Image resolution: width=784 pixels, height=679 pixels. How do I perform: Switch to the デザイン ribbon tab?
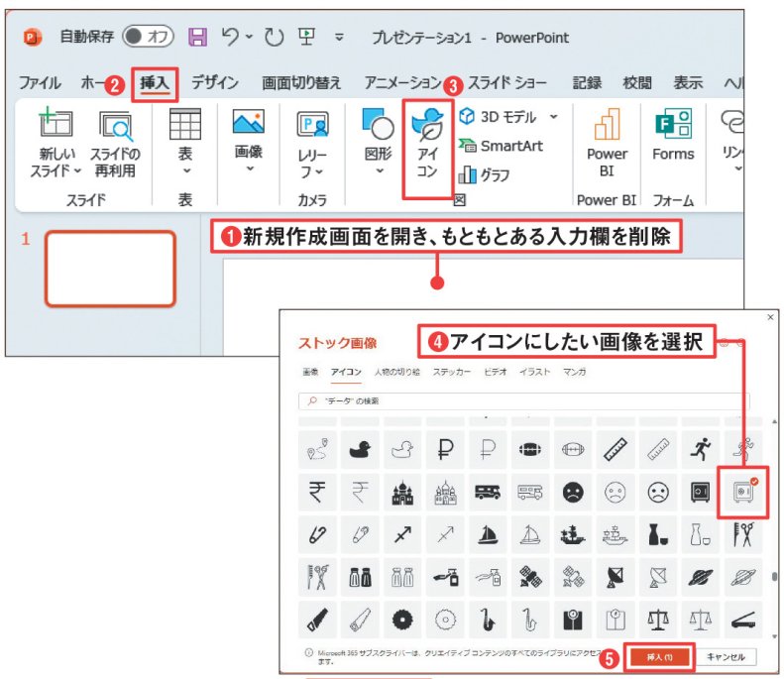pyautogui.click(x=215, y=82)
